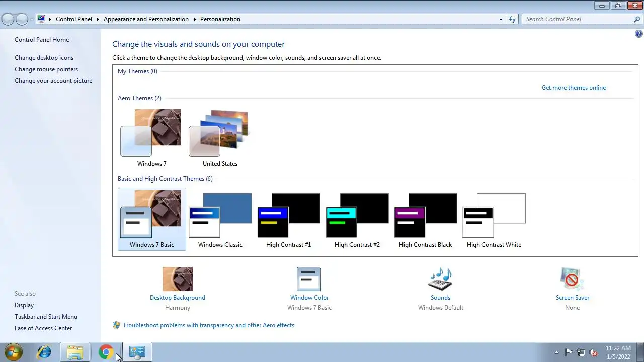Screen dimensions: 644x362
Task: Open Change your account picture
Action: tap(53, 81)
